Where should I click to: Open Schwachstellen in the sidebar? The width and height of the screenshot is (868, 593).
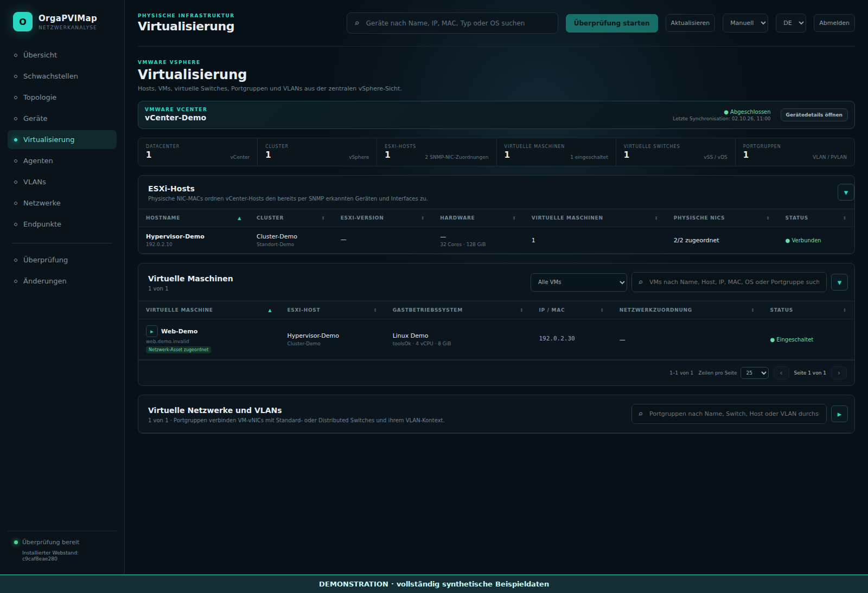tap(62, 76)
